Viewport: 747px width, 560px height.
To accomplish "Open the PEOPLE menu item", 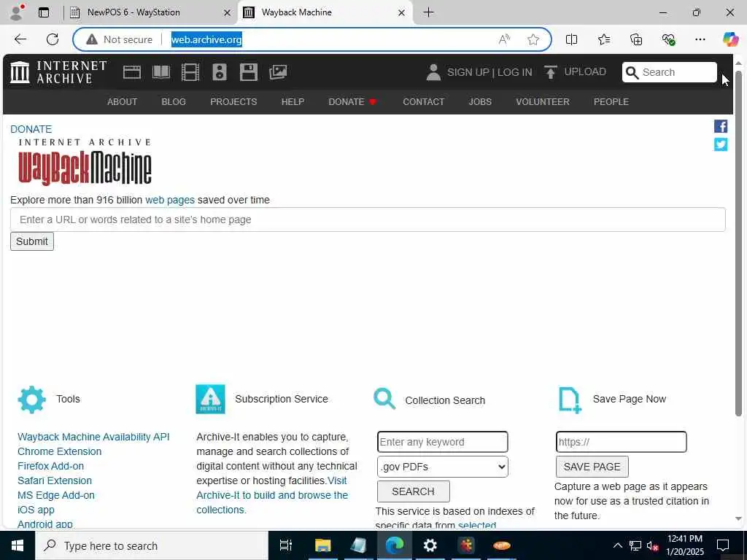I will point(611,102).
